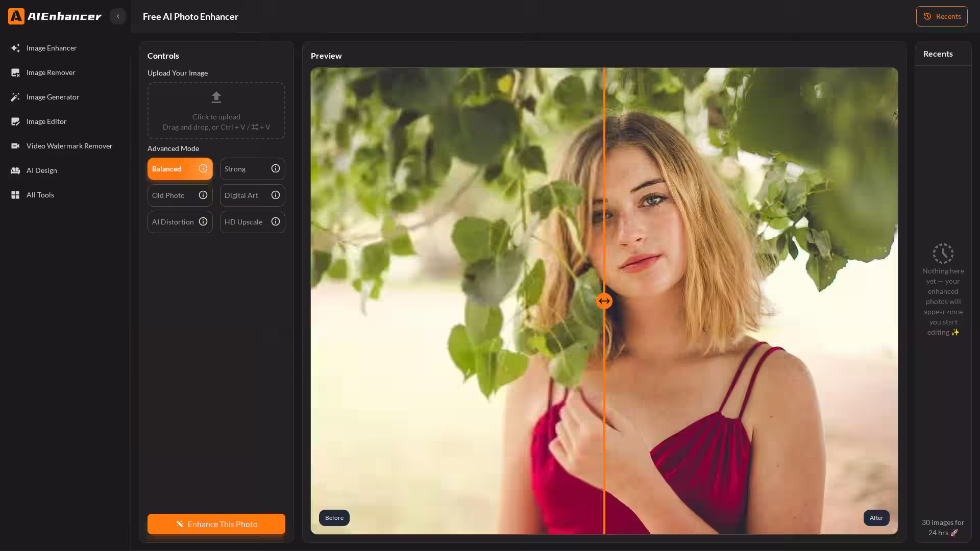Select the Old Photo mode
This screenshot has width=980, height=551.
pos(171,195)
